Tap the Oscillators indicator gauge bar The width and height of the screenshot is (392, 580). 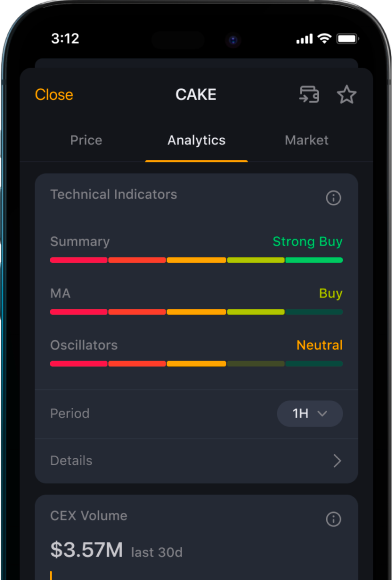tap(196, 364)
